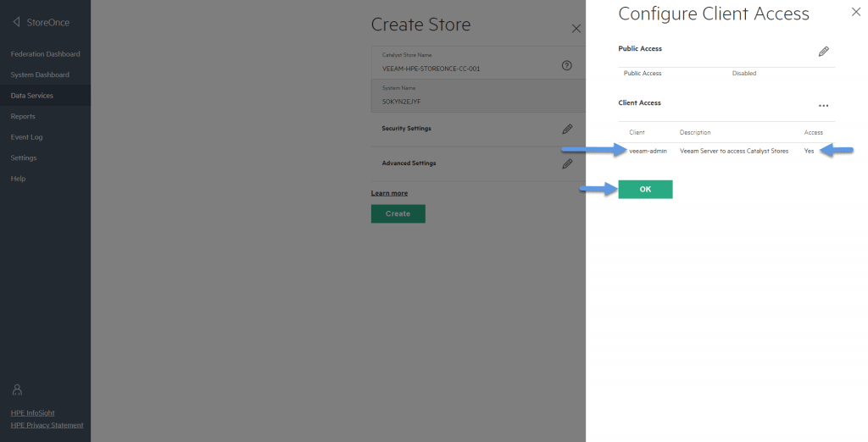Select Data Services in the sidebar
This screenshot has height=442, width=868.
pos(32,96)
